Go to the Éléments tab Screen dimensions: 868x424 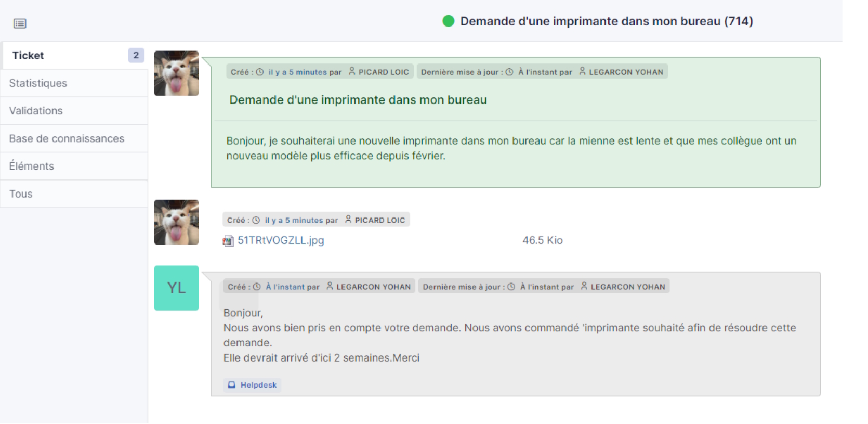(x=32, y=166)
